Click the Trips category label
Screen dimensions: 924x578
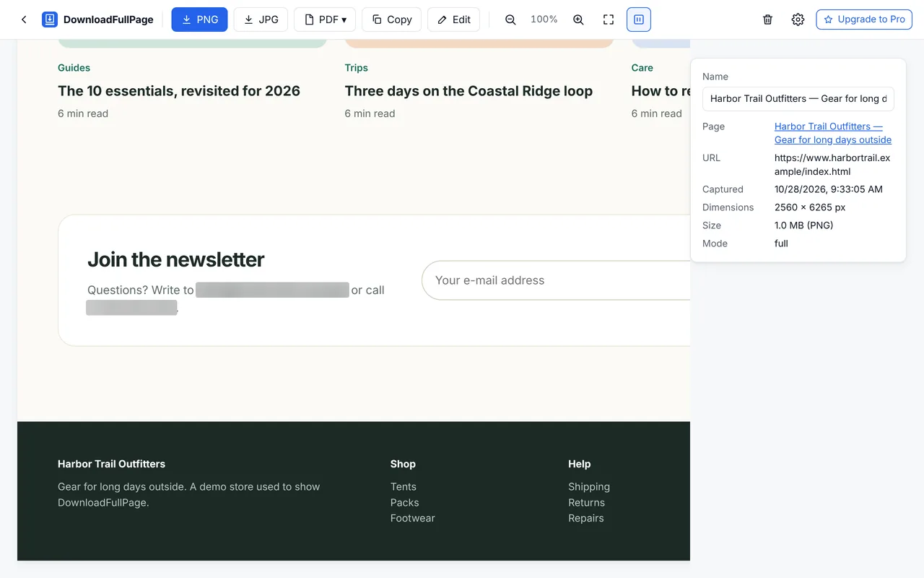356,68
